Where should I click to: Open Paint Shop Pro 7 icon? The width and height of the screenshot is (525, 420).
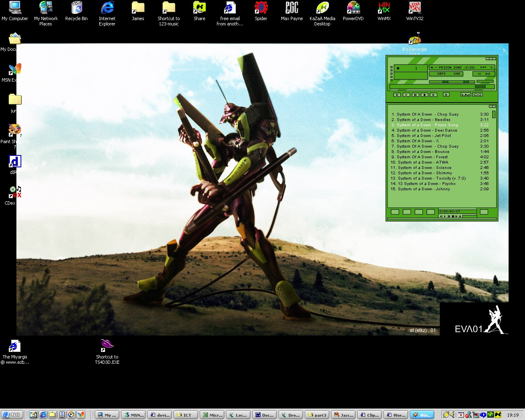point(14,136)
